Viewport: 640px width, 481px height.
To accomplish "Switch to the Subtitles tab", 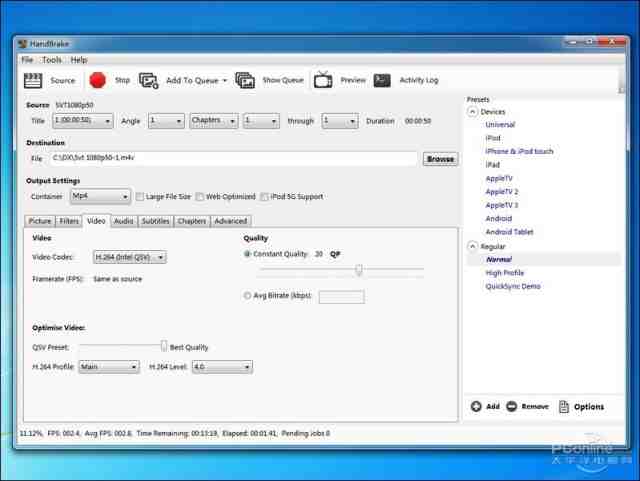I will click(x=156, y=221).
